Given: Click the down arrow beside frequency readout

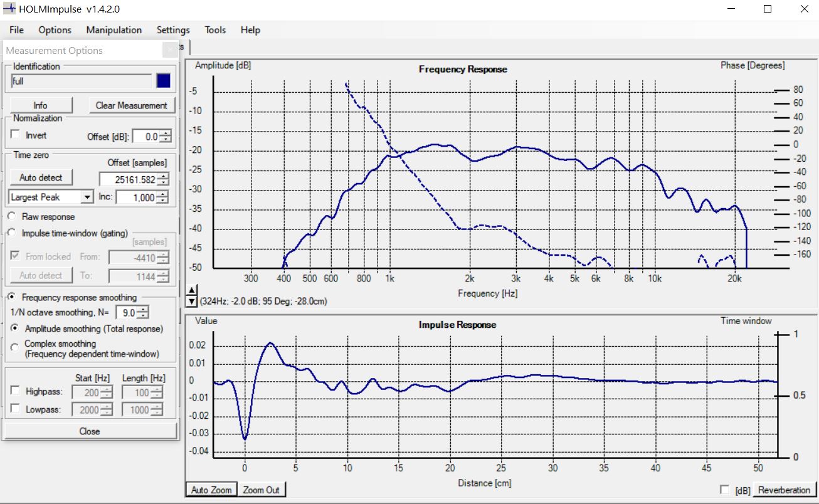Looking at the screenshot, I should tap(191, 302).
